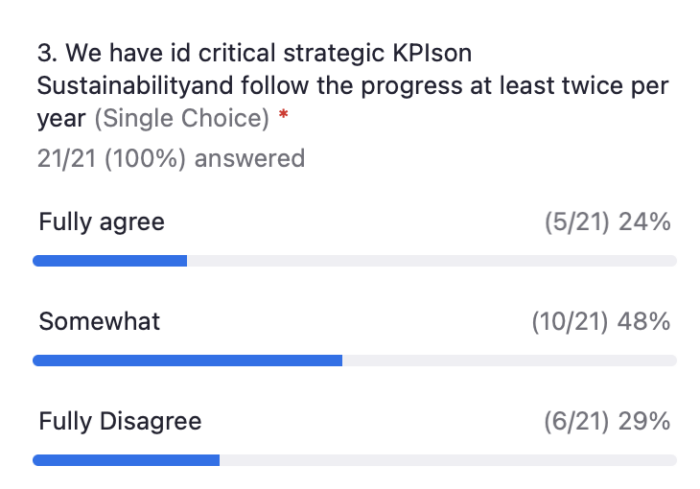
Task: Click blue filled part of Fully Disagree bar
Action: tap(126, 460)
